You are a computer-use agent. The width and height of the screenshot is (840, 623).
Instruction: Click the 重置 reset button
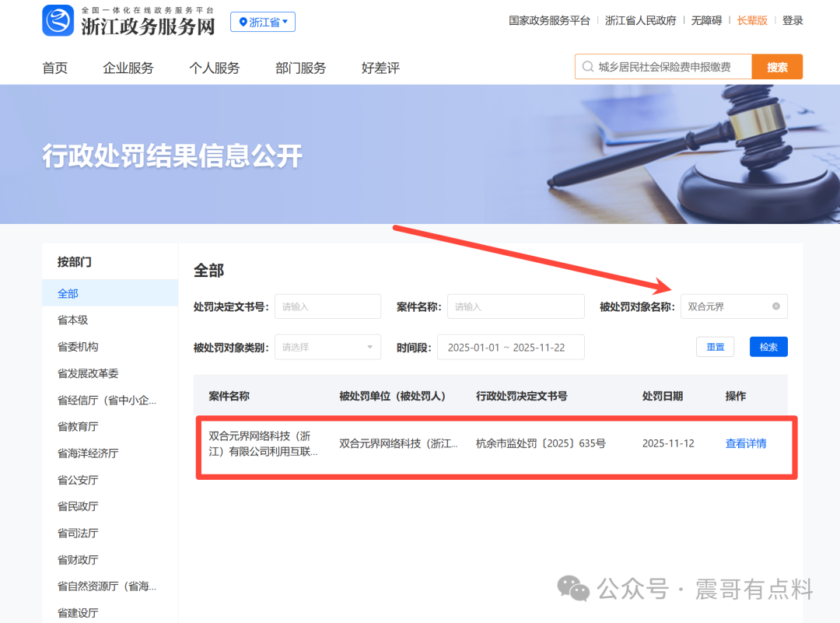[715, 347]
